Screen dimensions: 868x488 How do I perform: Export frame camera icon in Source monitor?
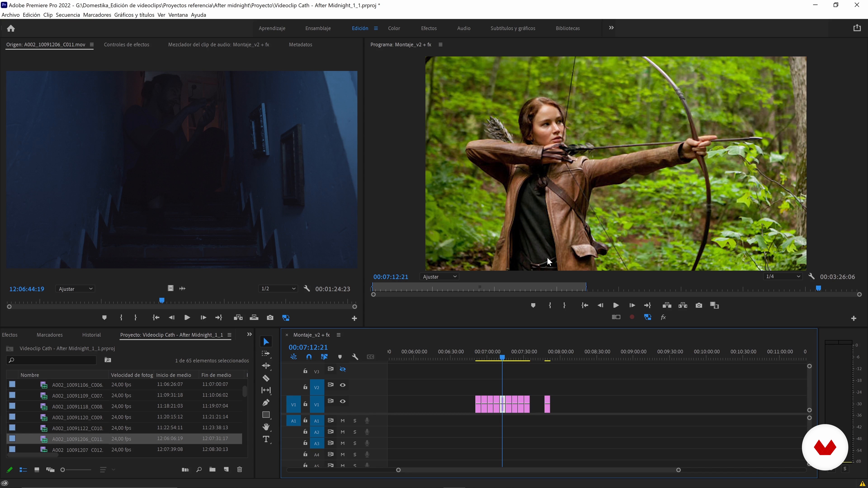pyautogui.click(x=270, y=318)
